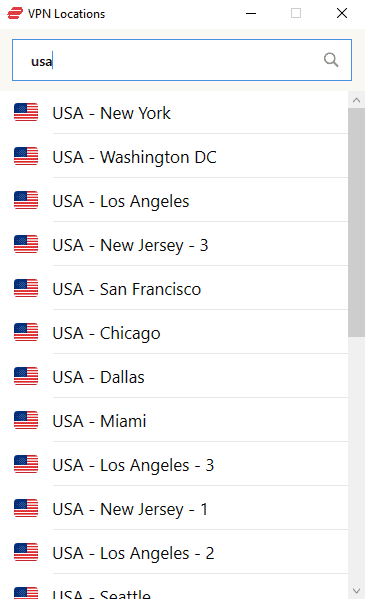Click the US flag beside New York
This screenshot has width=365, height=599.
point(26,112)
